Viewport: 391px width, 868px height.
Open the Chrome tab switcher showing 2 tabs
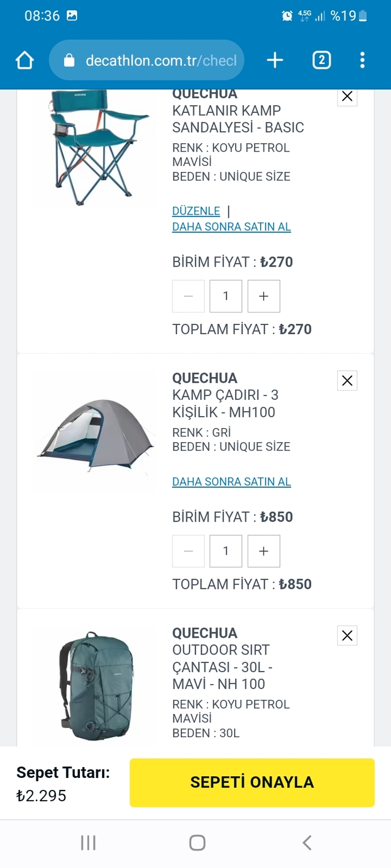(321, 60)
